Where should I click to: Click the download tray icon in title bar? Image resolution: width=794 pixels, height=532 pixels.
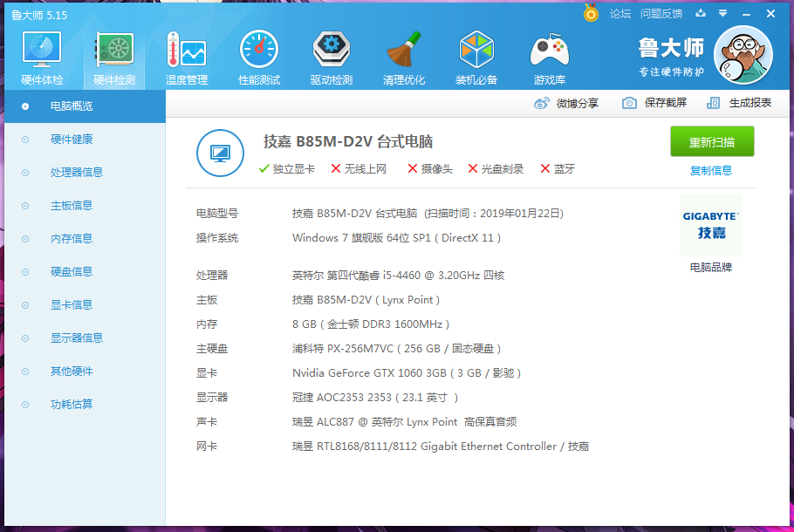click(701, 13)
